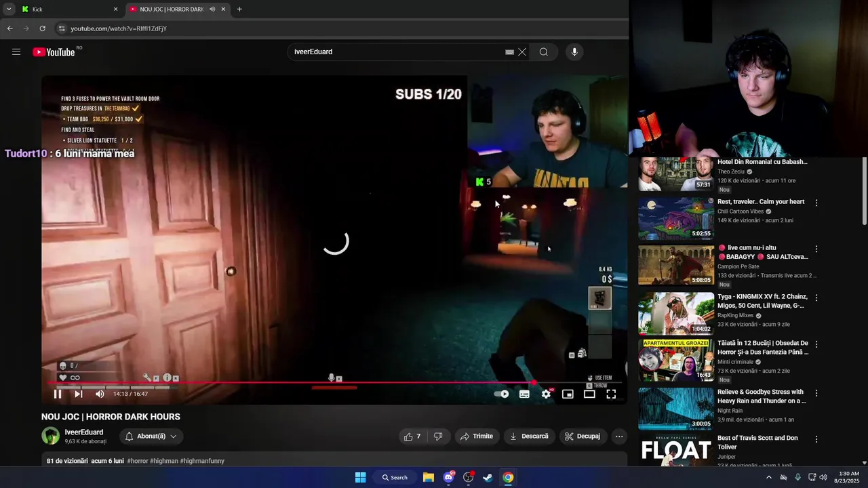The width and height of the screenshot is (868, 488).
Task: Open a new browser tab
Action: click(x=239, y=9)
